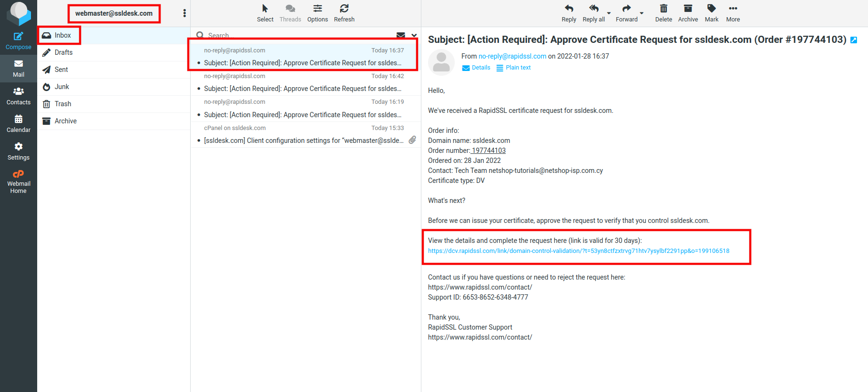Open the Junk folder
This screenshot has height=392, width=868.
pyautogui.click(x=113, y=87)
